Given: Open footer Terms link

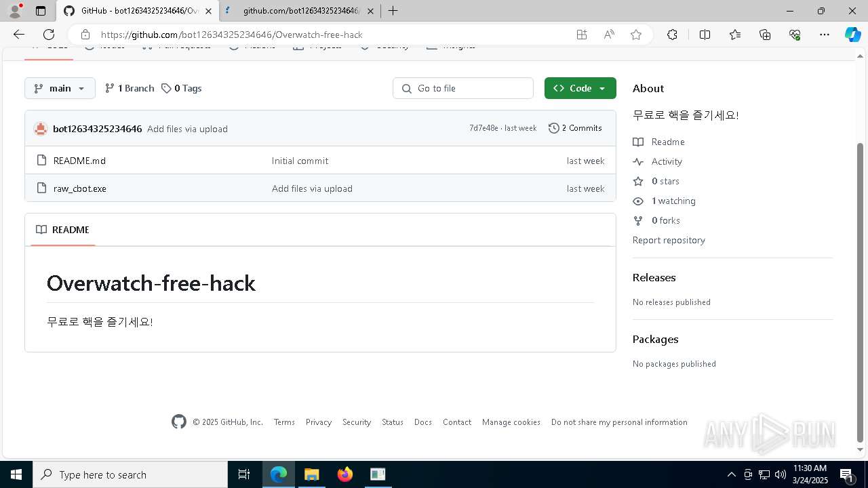Looking at the screenshot, I should pos(284,422).
